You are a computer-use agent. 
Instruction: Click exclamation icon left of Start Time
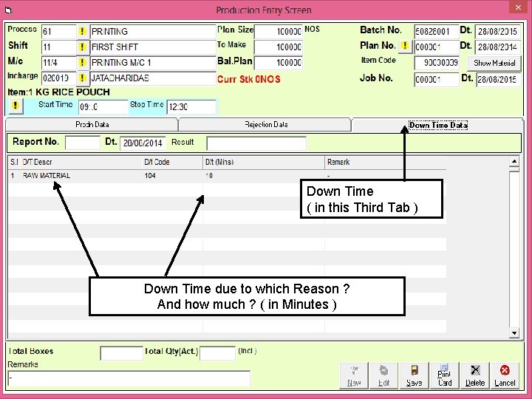point(15,106)
